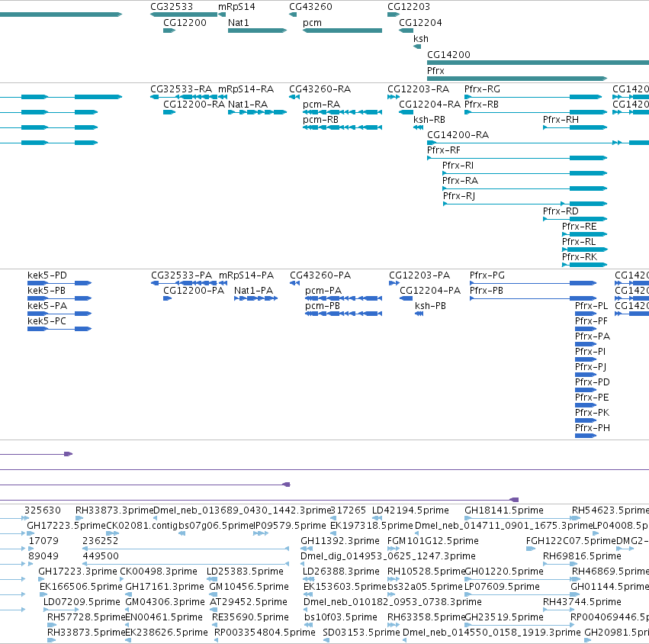
Task: Click the Pfrx-RF transcript label
Action: point(444,150)
